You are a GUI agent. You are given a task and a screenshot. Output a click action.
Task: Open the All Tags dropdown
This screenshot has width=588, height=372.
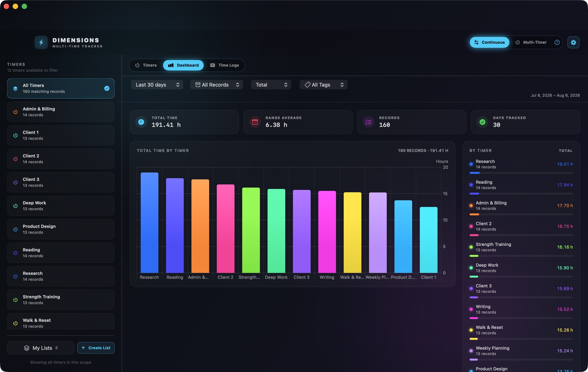tap(323, 85)
